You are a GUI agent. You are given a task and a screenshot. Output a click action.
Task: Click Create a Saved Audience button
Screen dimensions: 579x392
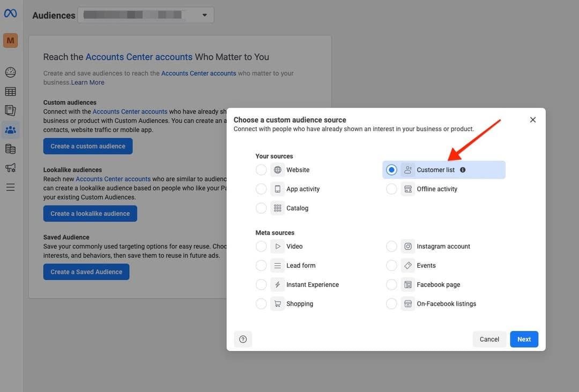pos(86,272)
